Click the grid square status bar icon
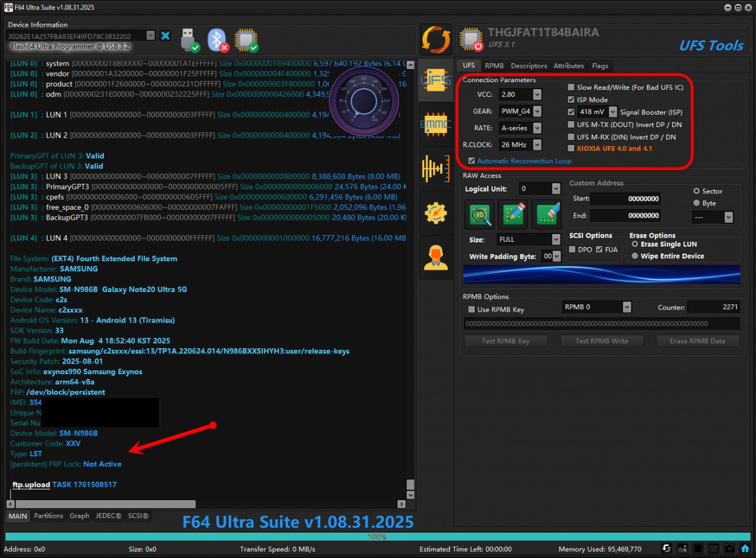 pyautogui.click(x=713, y=549)
